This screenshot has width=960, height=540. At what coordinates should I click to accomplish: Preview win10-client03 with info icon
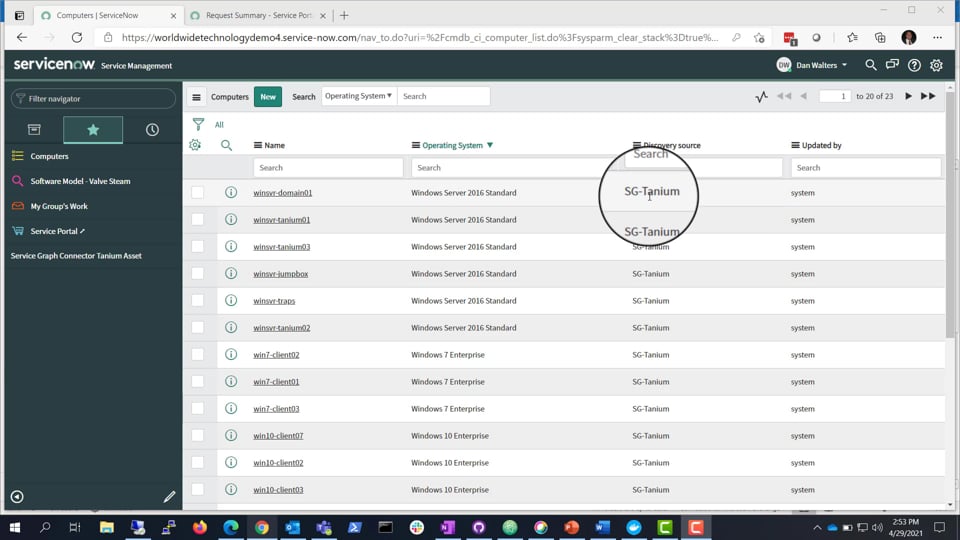(x=231, y=489)
